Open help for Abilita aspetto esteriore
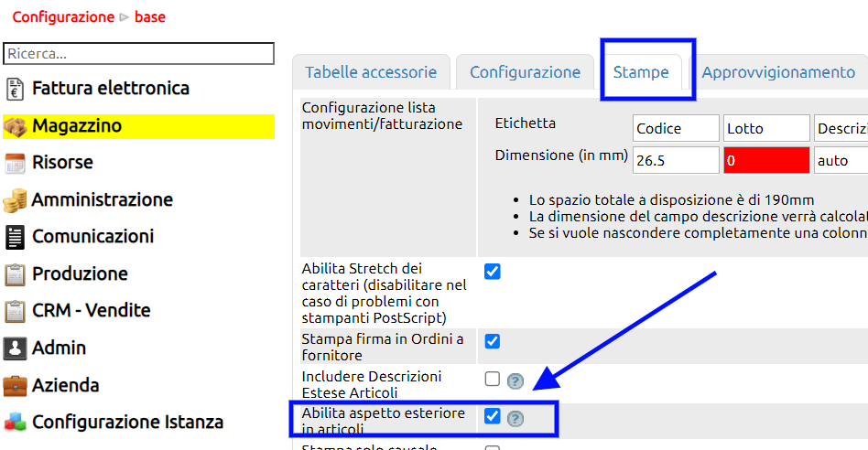 click(x=515, y=418)
